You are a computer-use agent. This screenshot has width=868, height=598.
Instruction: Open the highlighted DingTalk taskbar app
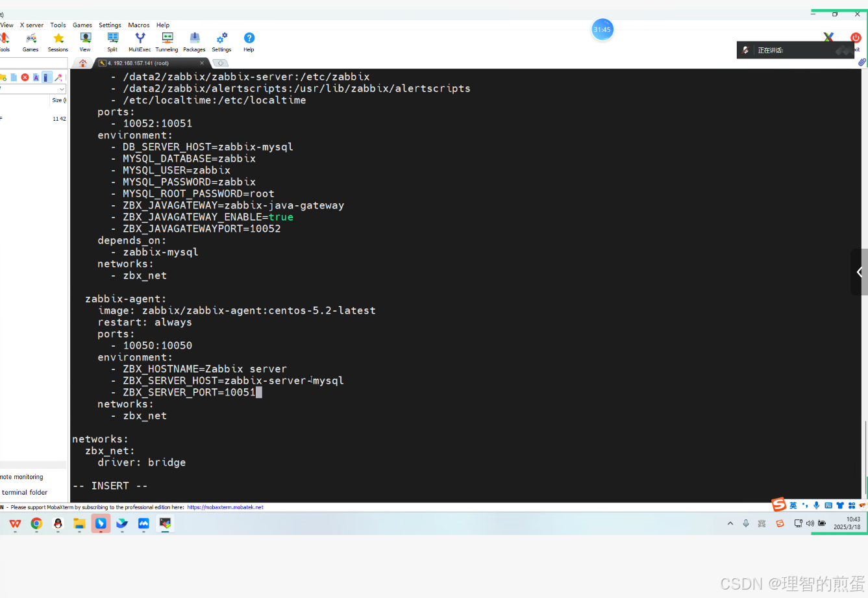pyautogui.click(x=101, y=523)
